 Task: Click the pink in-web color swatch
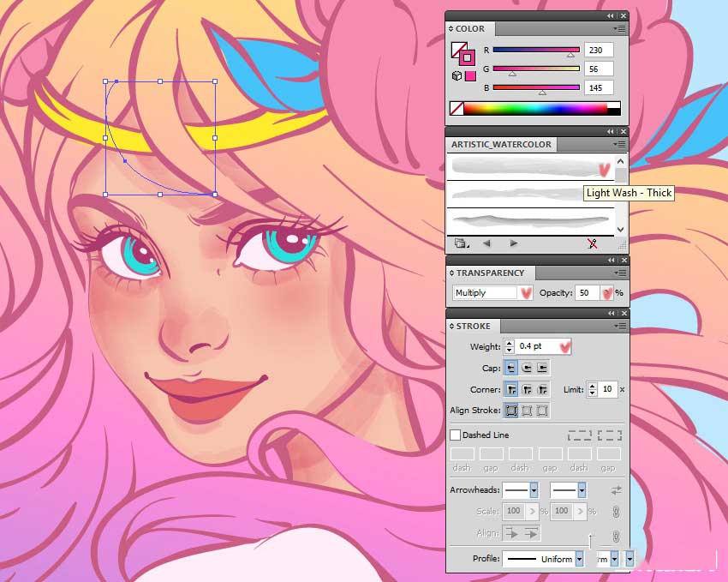click(470, 75)
